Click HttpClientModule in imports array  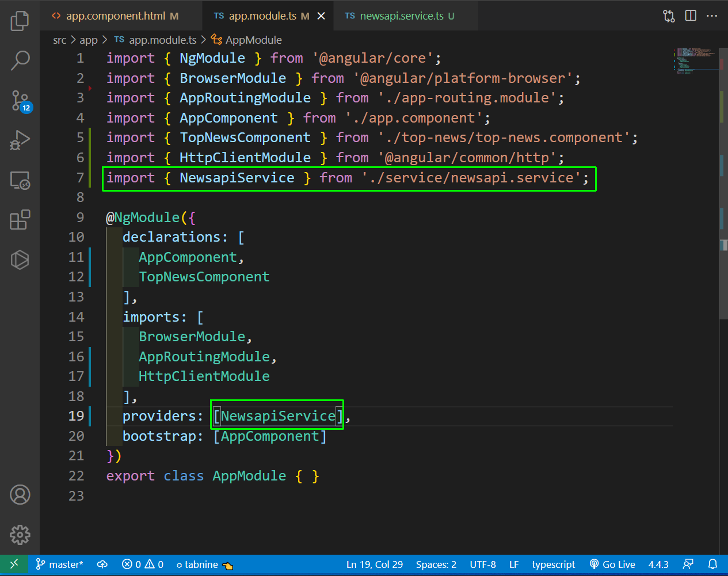(204, 376)
